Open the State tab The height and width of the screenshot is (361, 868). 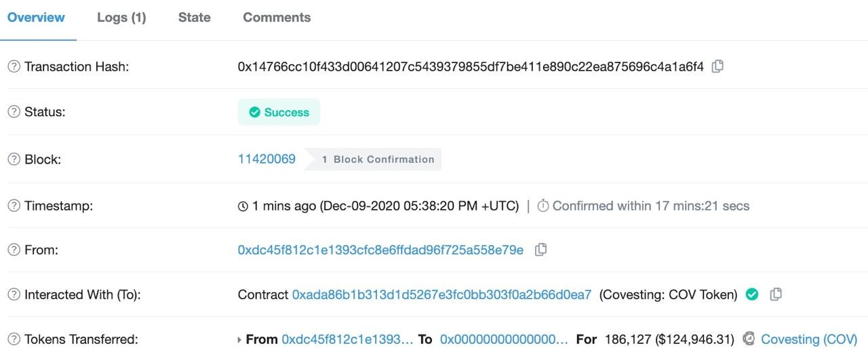coord(194,18)
